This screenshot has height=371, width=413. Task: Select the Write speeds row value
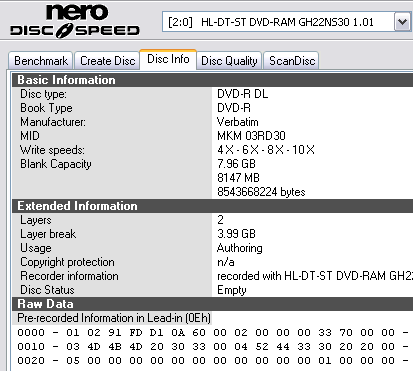(x=266, y=150)
